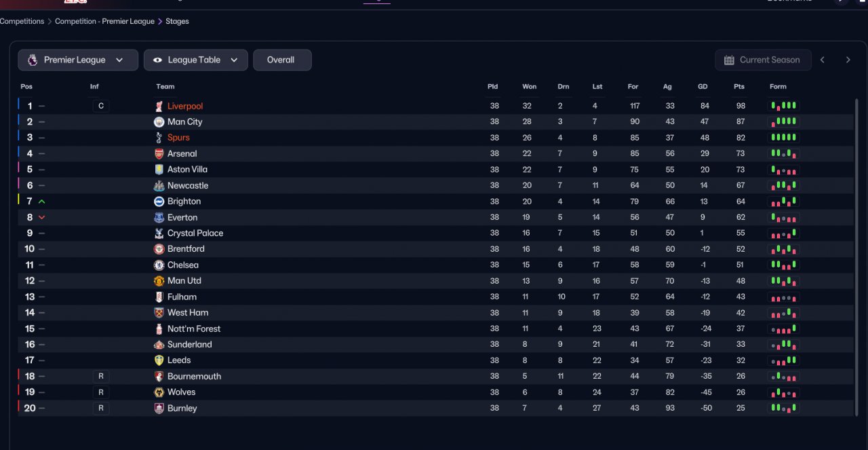Click the R relegated badge for Wolves

pos(101,392)
